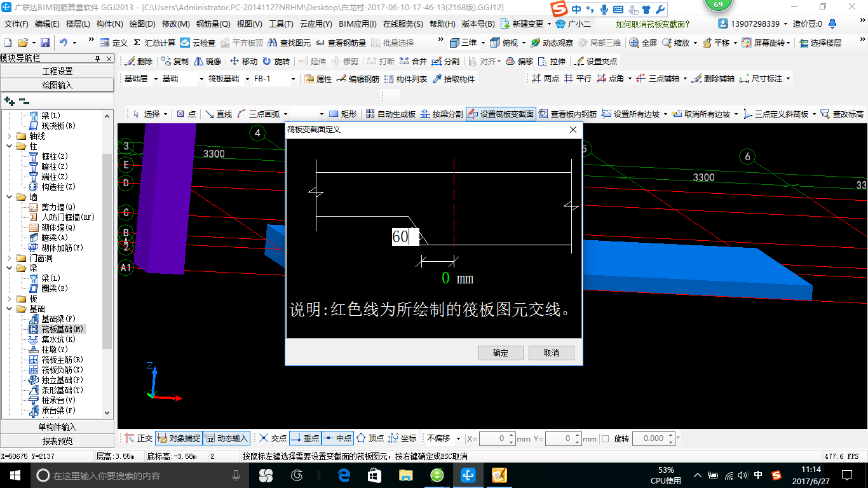Click the 删除 delete tool icon
This screenshot has width=868, height=488.
pyautogui.click(x=139, y=62)
